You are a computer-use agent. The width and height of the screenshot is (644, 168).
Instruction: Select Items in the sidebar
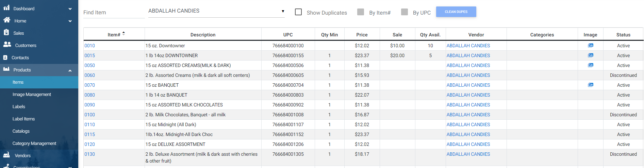click(x=39, y=82)
